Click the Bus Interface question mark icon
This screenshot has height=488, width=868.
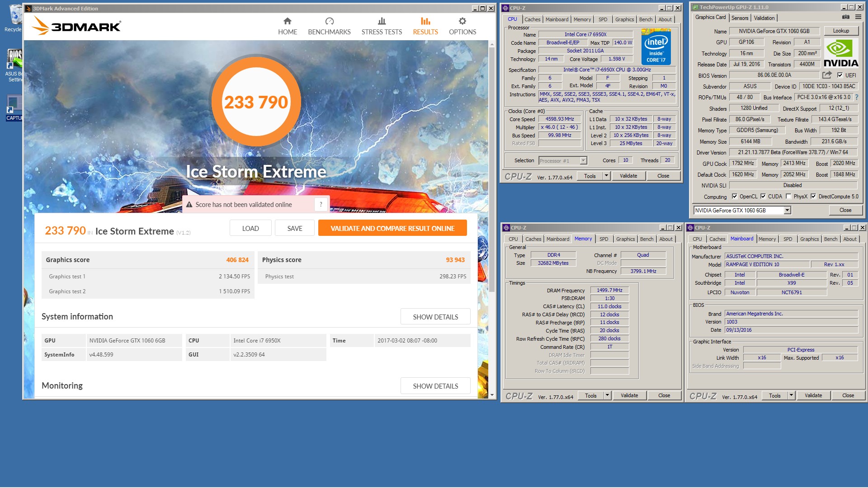click(x=856, y=97)
